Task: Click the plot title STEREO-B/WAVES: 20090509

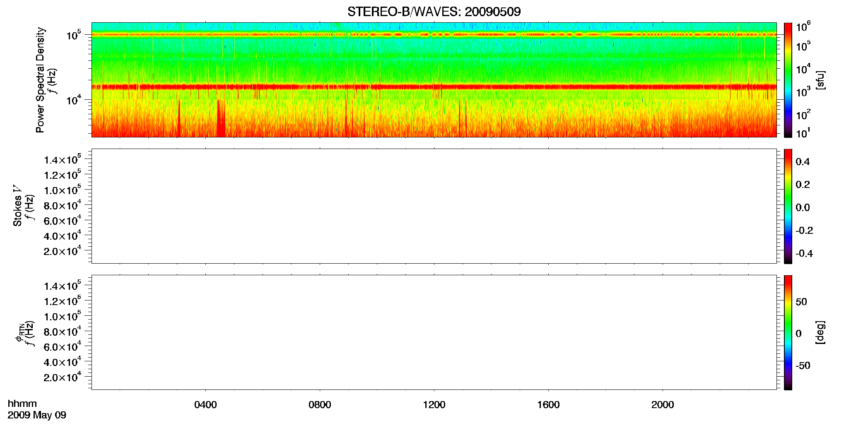Action: (434, 12)
